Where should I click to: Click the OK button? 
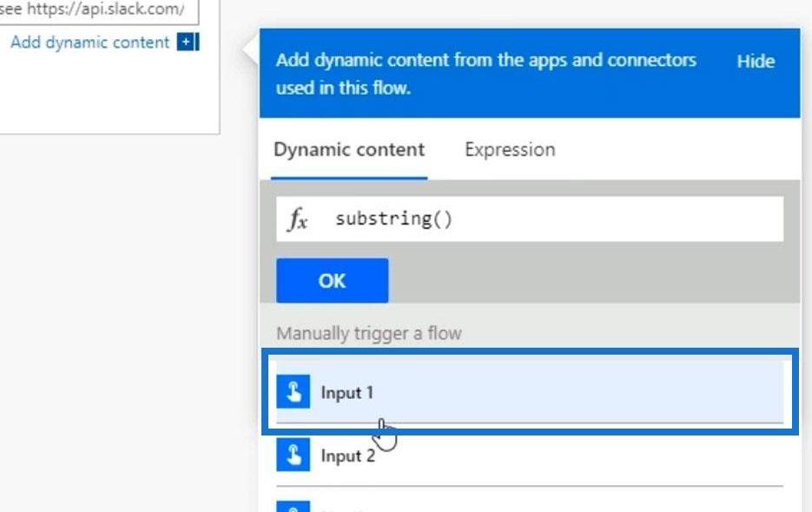[332, 281]
